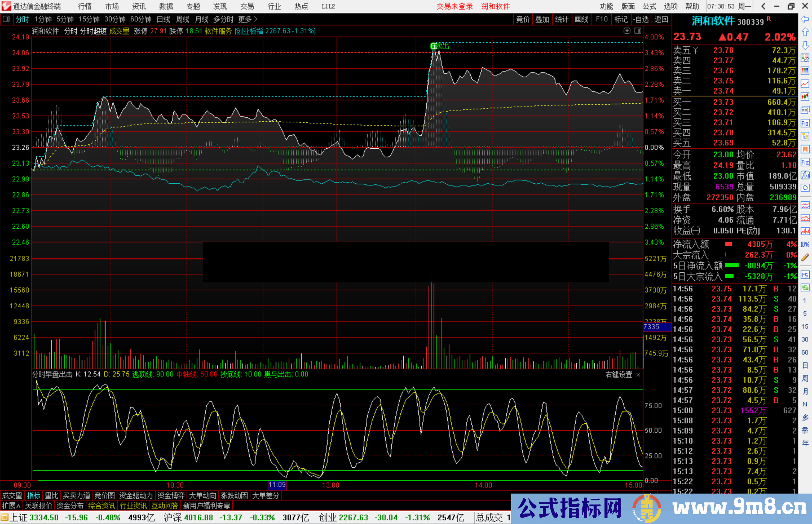The height and width of the screenshot is (524, 812).
Task: Toggle -自选 to remove stock from watchlist
Action: pyautogui.click(x=641, y=19)
